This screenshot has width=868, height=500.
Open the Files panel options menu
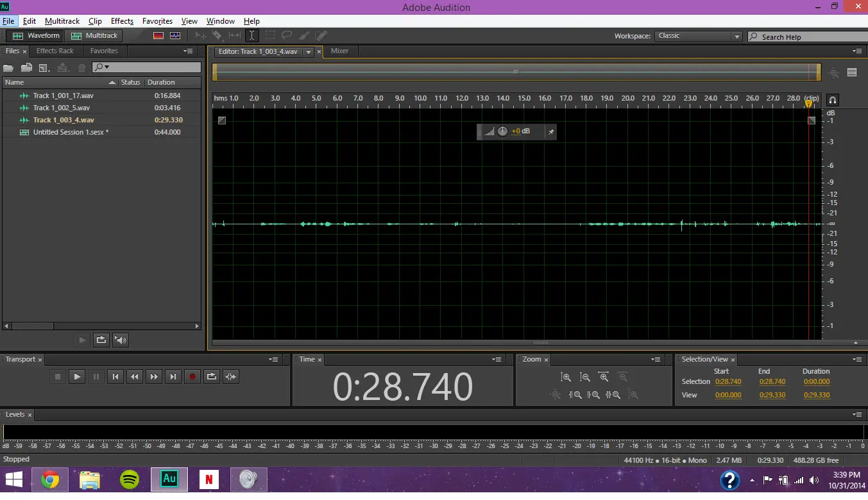(188, 51)
